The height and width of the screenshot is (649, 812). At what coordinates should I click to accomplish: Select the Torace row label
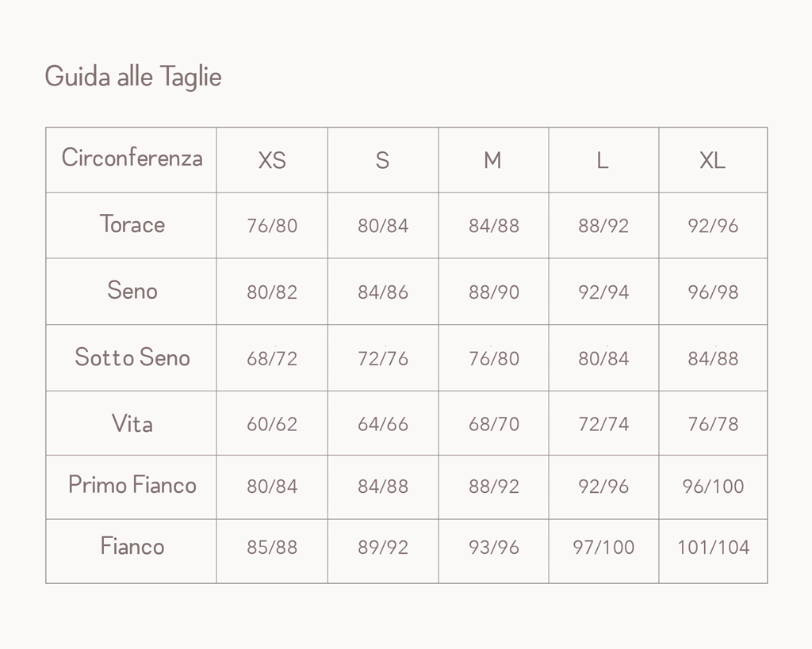tap(132, 224)
